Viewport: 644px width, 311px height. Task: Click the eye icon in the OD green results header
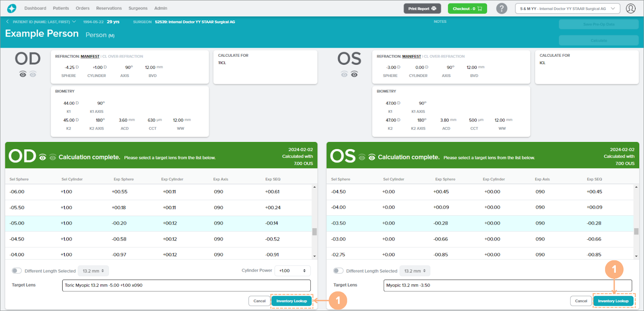[43, 157]
